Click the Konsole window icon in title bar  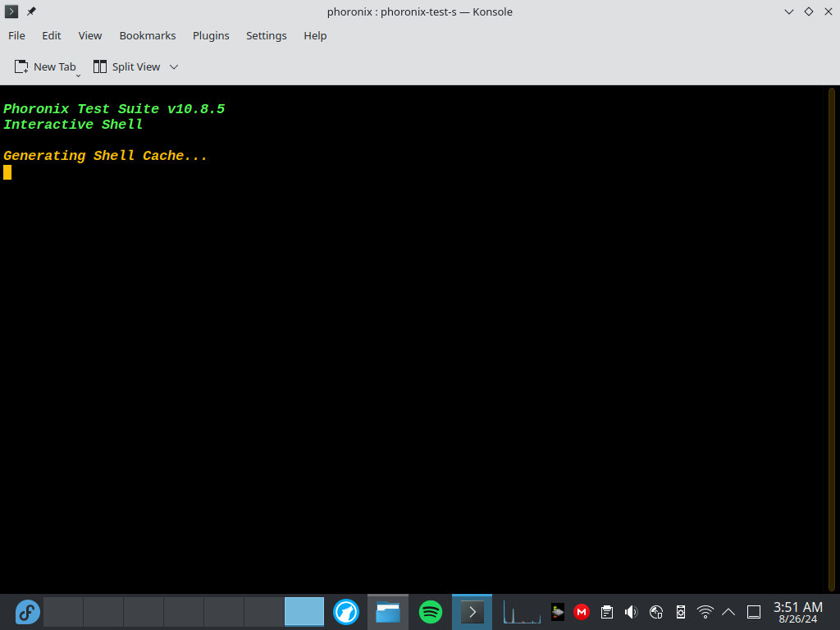coord(11,11)
